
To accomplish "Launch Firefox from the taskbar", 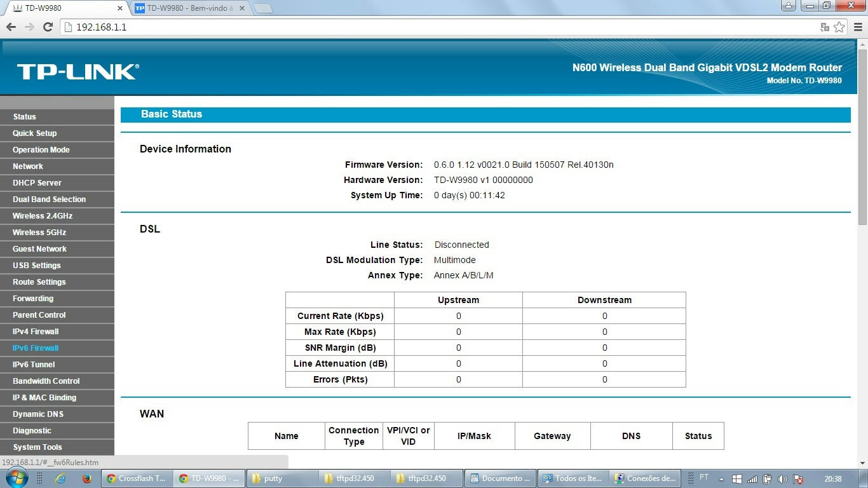I will (x=87, y=478).
